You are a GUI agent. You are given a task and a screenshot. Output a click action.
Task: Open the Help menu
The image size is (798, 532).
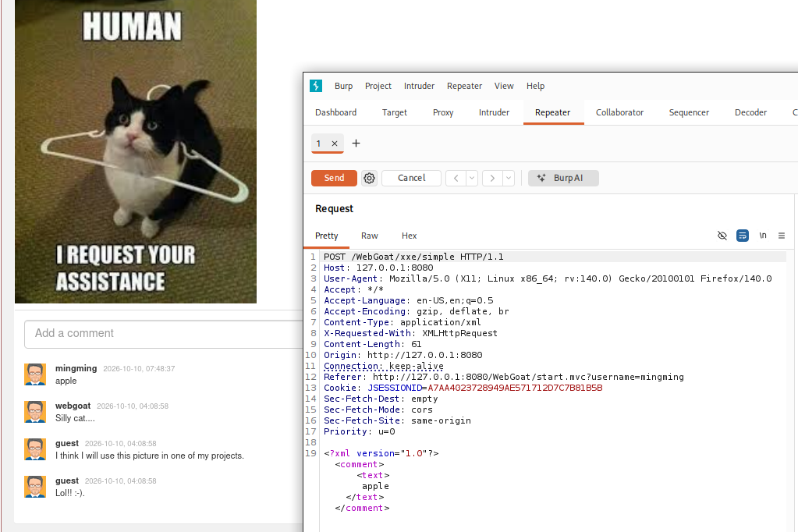tap(535, 86)
